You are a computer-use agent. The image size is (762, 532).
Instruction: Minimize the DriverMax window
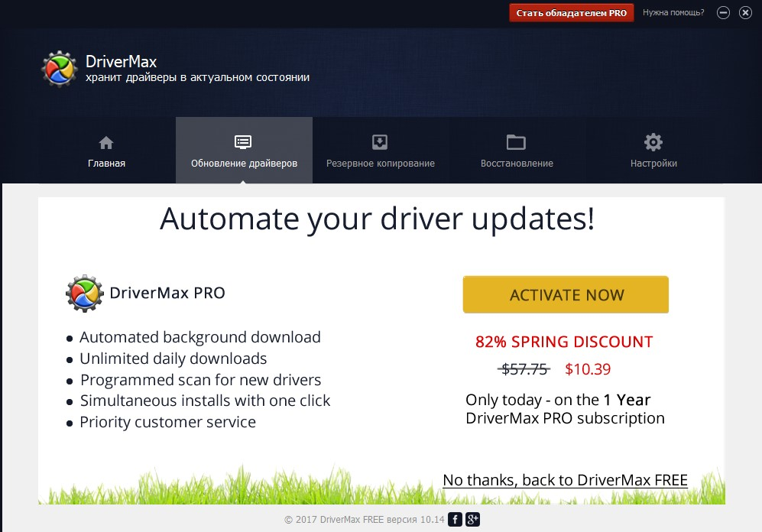[723, 13]
